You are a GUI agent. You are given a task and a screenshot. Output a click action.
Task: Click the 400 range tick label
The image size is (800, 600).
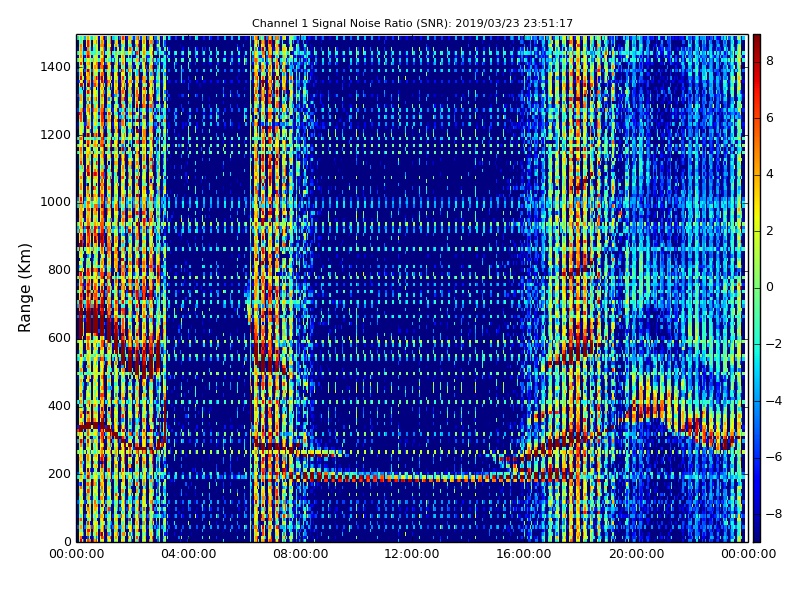(x=59, y=406)
